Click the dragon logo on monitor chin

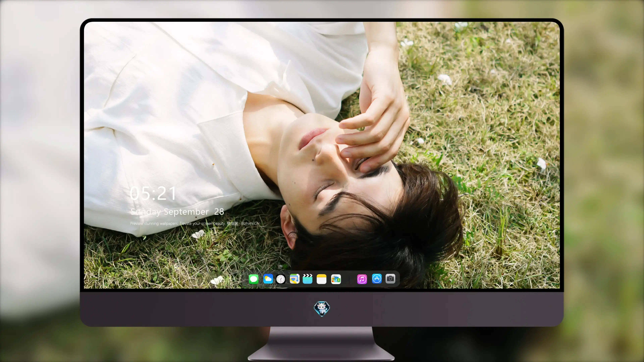point(322,309)
